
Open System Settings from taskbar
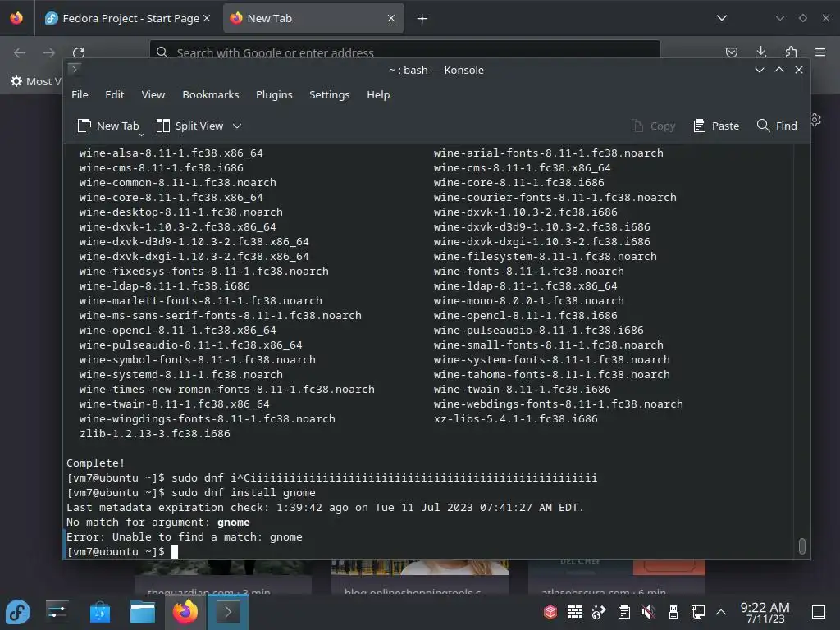57,612
